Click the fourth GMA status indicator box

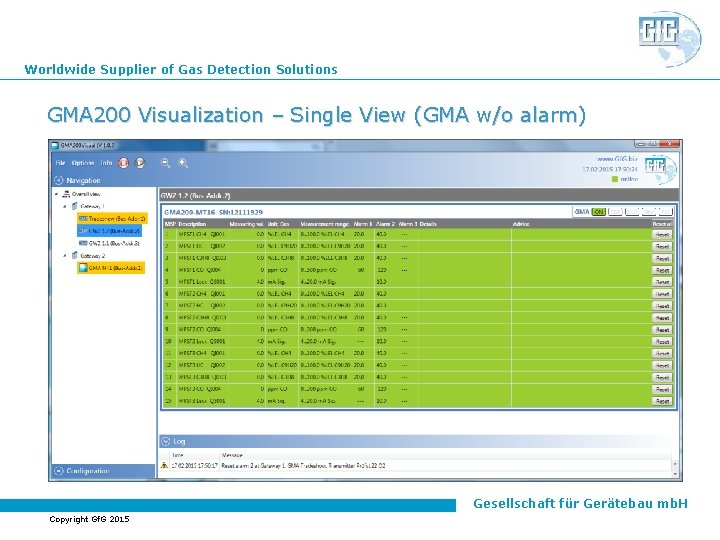[648, 212]
